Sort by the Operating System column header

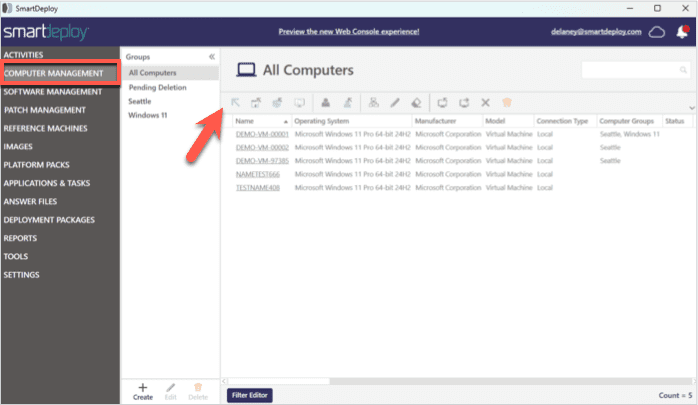click(x=351, y=121)
